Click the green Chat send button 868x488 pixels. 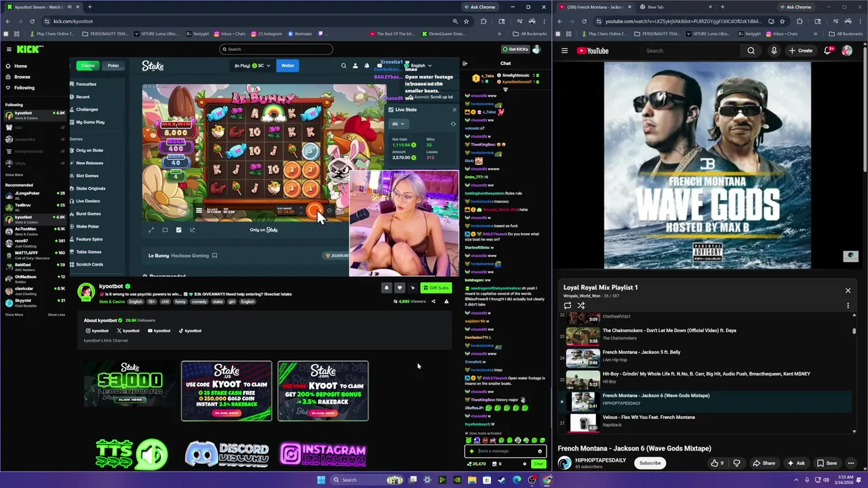pyautogui.click(x=538, y=464)
